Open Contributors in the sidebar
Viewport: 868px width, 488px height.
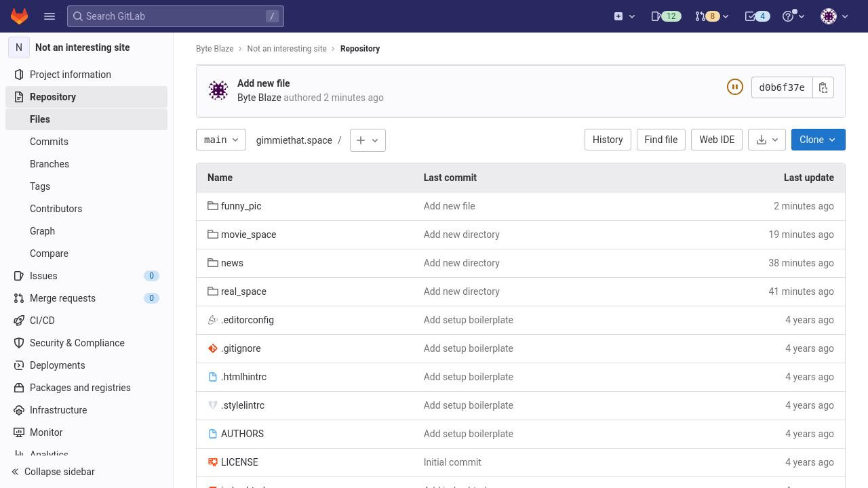point(86,209)
